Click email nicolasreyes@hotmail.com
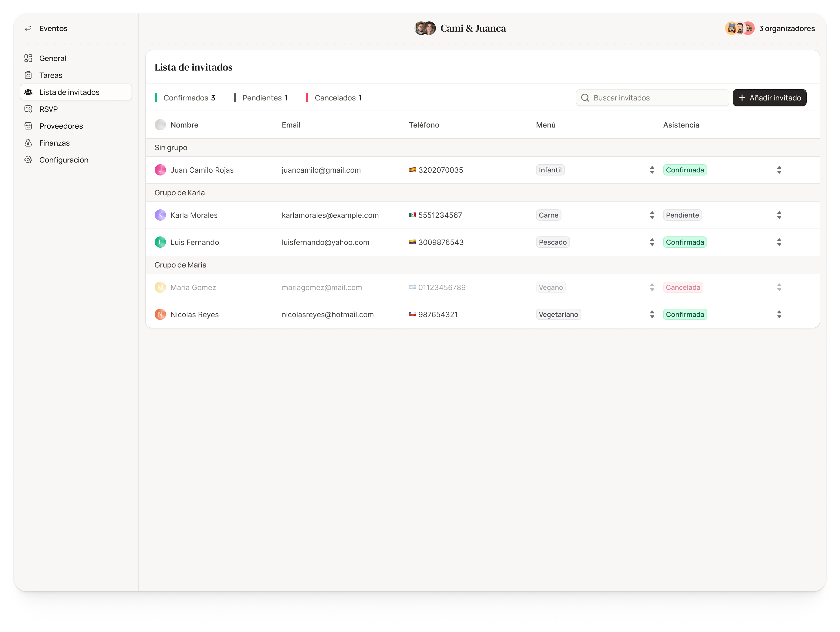Viewport: 840px width, 632px height. pyautogui.click(x=327, y=314)
